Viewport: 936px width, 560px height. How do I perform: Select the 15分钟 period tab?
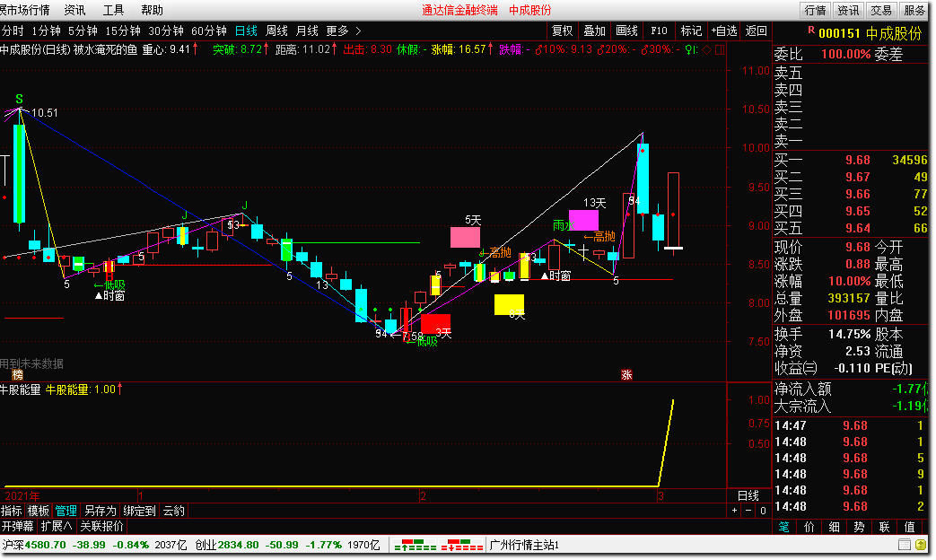coord(122,31)
